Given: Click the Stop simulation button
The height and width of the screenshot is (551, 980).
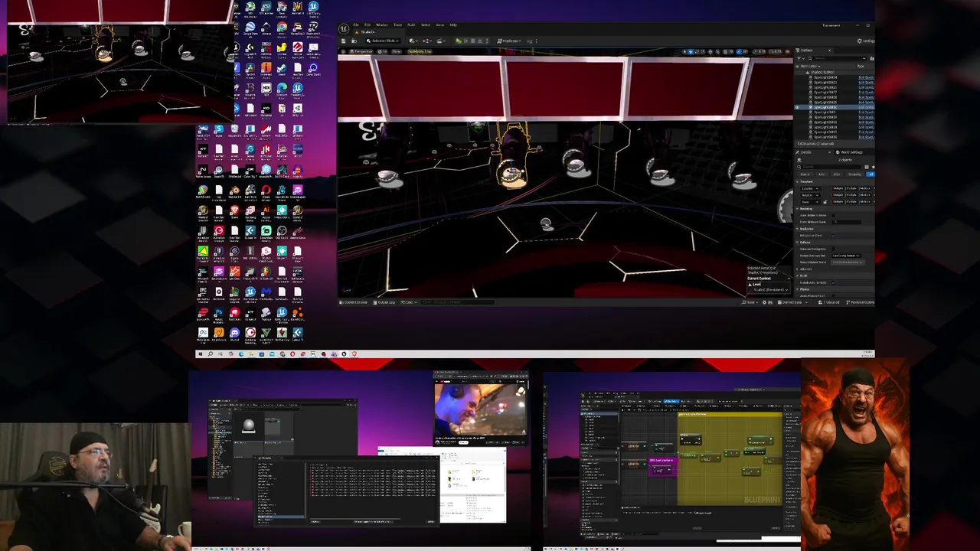Looking at the screenshot, I should click(472, 41).
